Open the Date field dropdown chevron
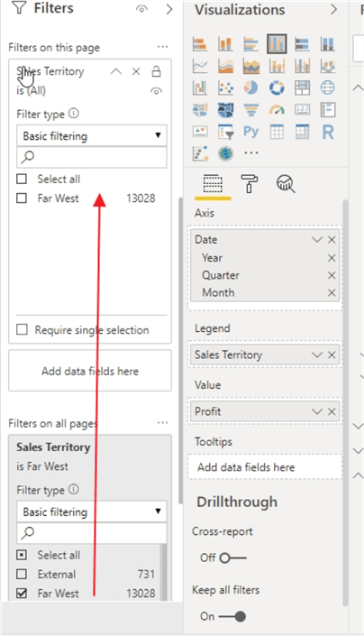 coord(316,240)
